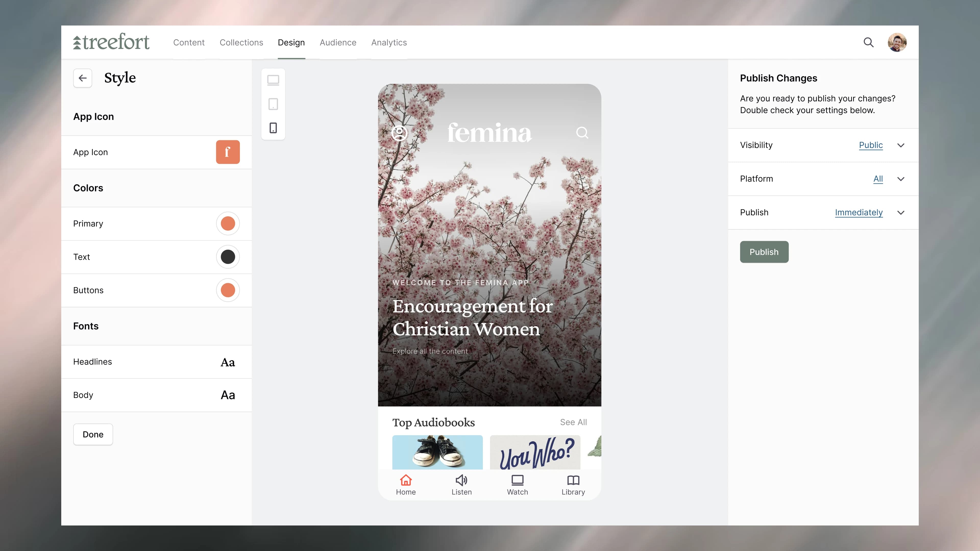Click the Immediately publish value
The image size is (980, 551).
click(859, 212)
